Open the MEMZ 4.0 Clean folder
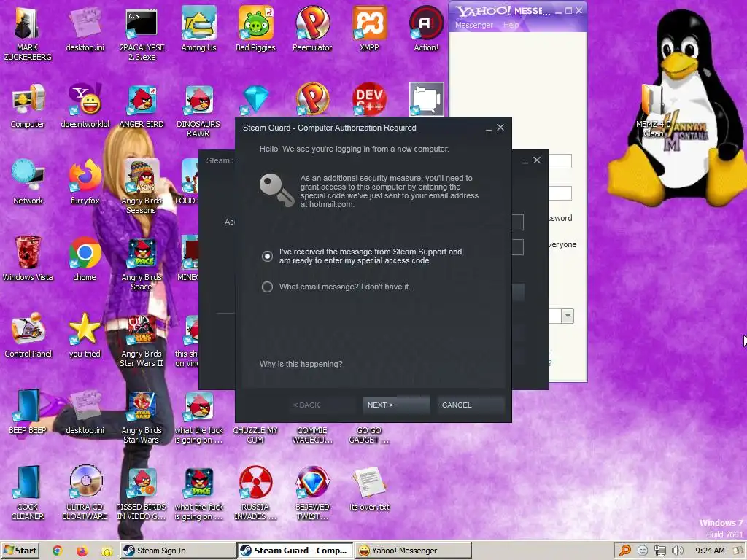Screen dimensions: 747x560 coord(654,111)
